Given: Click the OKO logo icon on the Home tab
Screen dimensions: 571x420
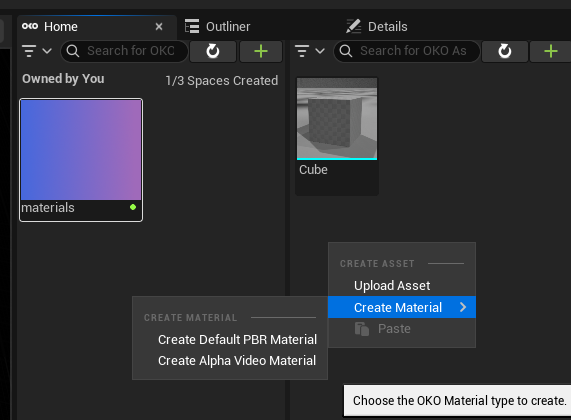Looking at the screenshot, I should point(30,26).
